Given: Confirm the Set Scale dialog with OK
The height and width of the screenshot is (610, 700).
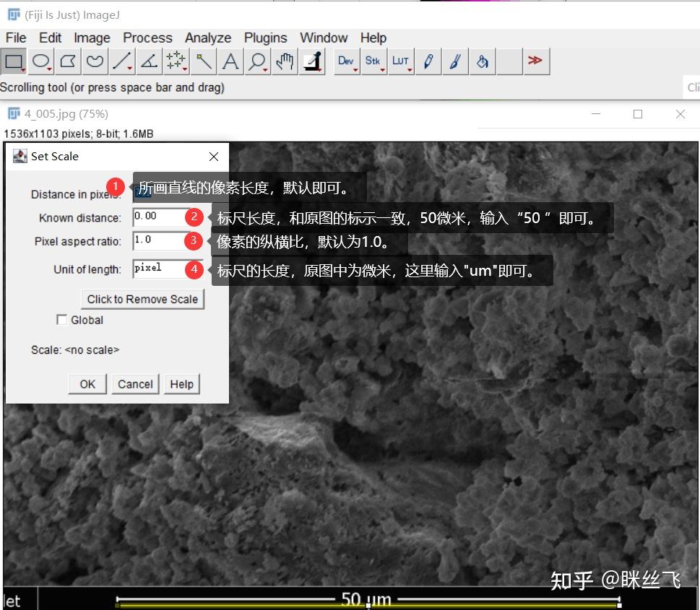Looking at the screenshot, I should point(87,384).
